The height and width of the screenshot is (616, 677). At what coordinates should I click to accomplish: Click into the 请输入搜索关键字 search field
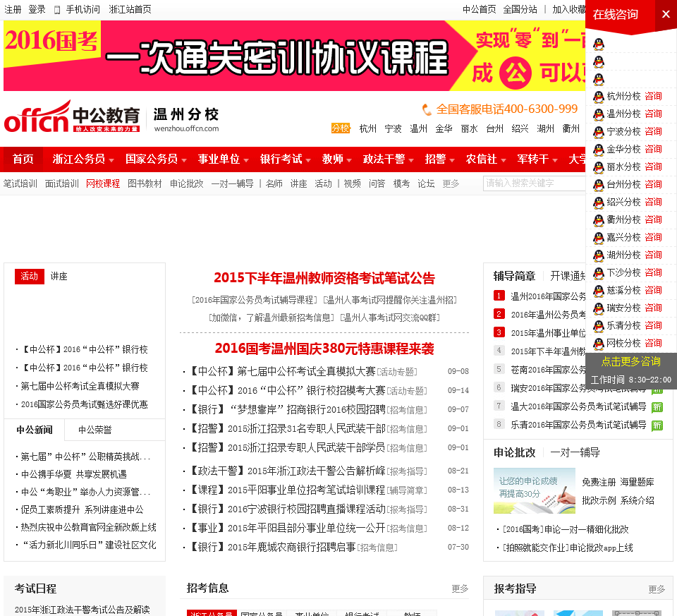point(535,183)
